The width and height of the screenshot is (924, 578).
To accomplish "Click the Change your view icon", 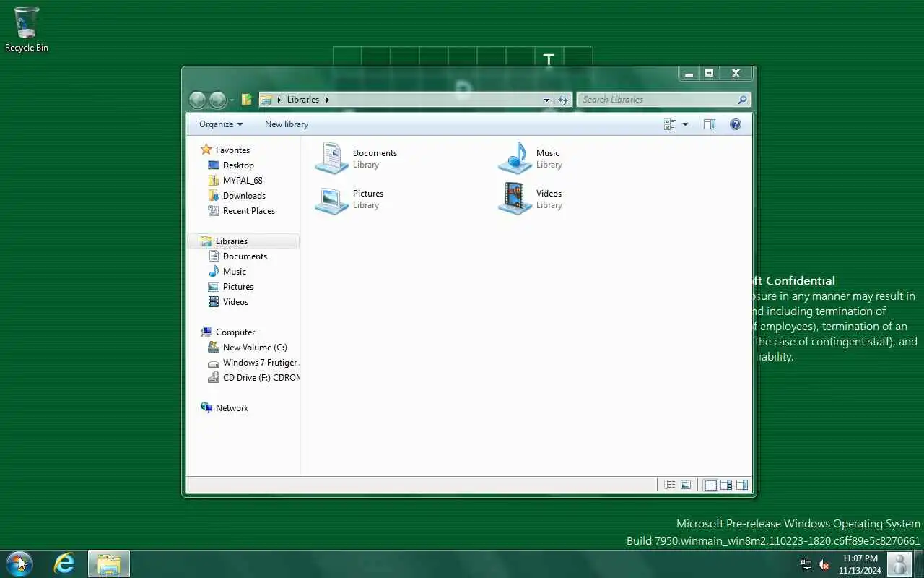I will click(x=670, y=124).
